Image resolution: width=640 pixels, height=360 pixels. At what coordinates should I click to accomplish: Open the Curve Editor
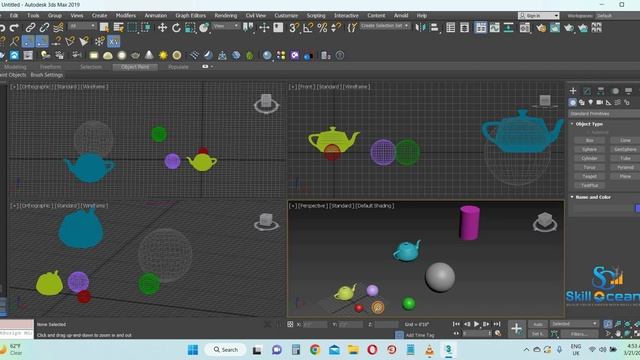[494, 28]
